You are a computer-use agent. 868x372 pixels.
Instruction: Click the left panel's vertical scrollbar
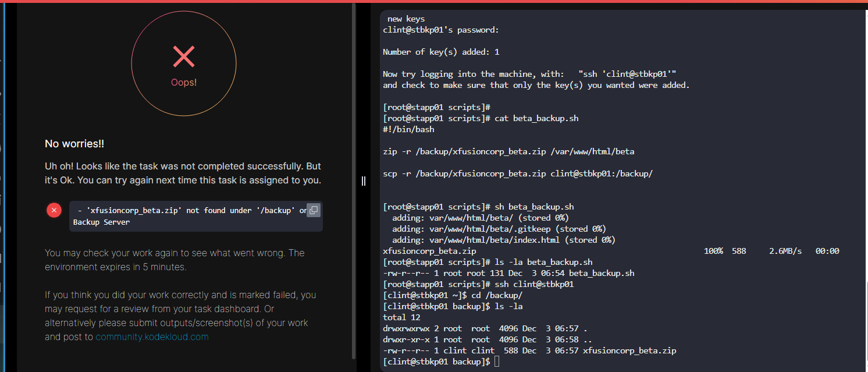click(354, 180)
